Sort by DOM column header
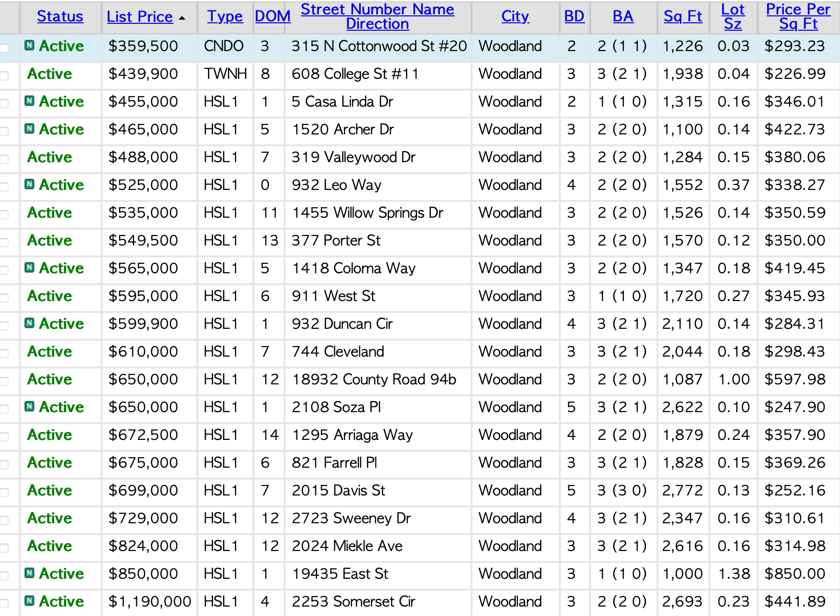840x616 pixels. pyautogui.click(x=273, y=16)
